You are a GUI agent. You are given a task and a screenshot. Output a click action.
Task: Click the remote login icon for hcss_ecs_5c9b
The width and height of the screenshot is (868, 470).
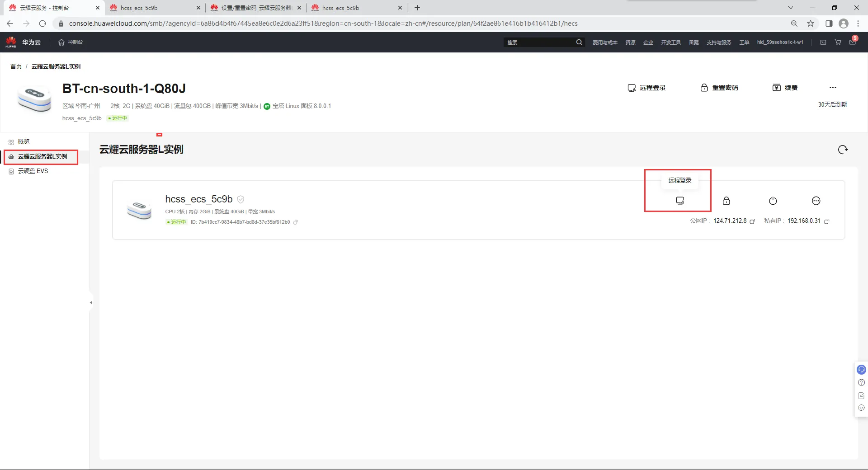[x=680, y=201]
